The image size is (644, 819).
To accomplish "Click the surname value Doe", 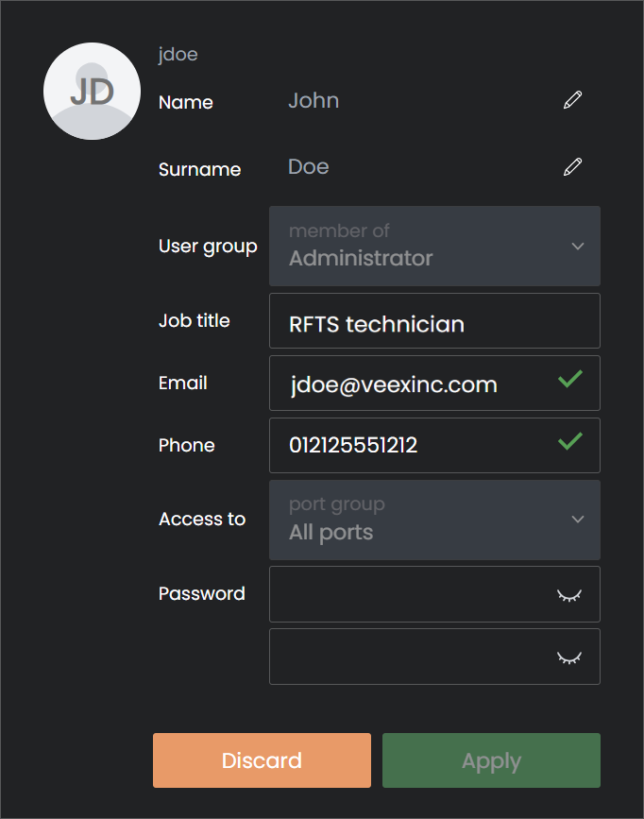I will [x=309, y=167].
